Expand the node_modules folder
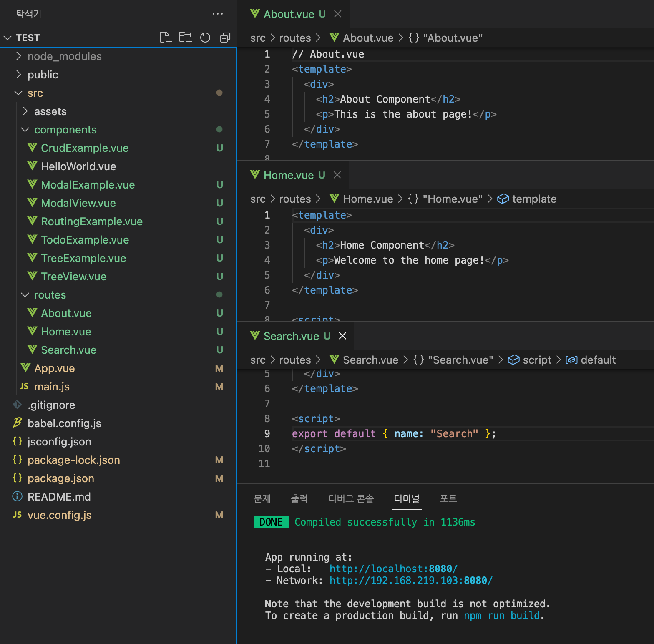Screen dimensions: 654x644 tap(18, 56)
